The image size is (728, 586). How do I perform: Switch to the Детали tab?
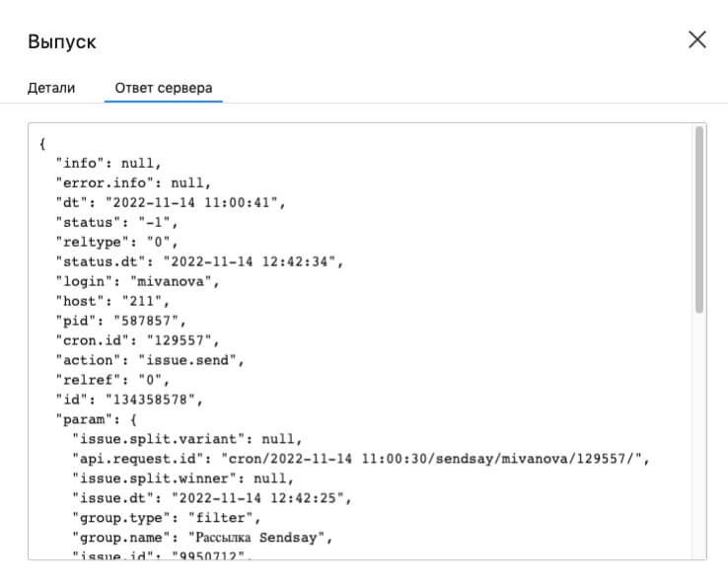pos(51,88)
